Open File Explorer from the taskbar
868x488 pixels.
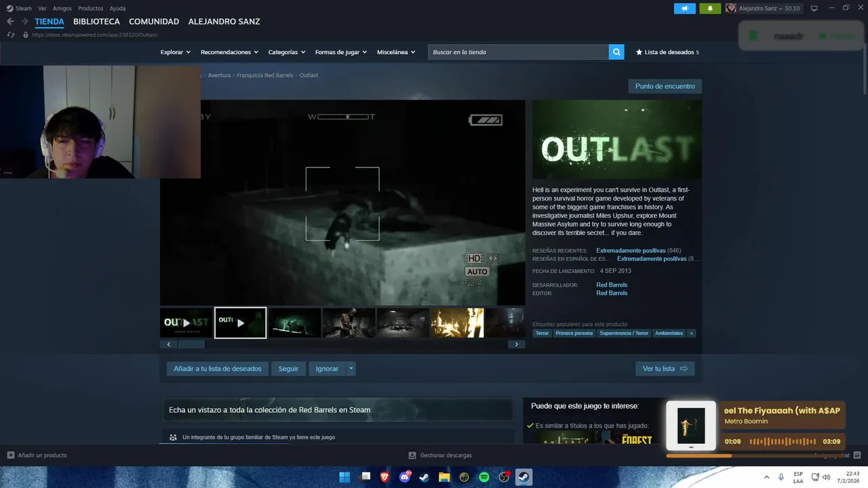[444, 477]
